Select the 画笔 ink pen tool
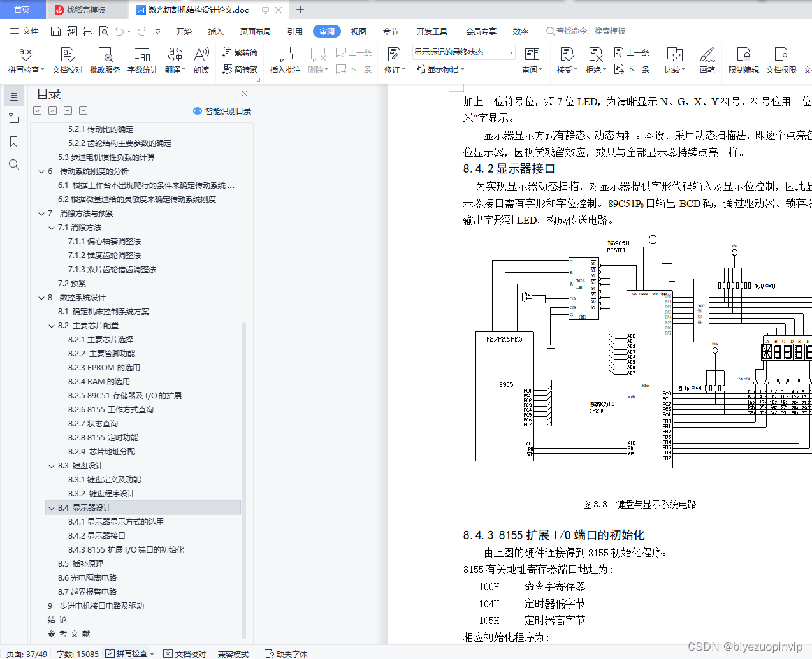The width and height of the screenshot is (812, 659). tap(707, 61)
